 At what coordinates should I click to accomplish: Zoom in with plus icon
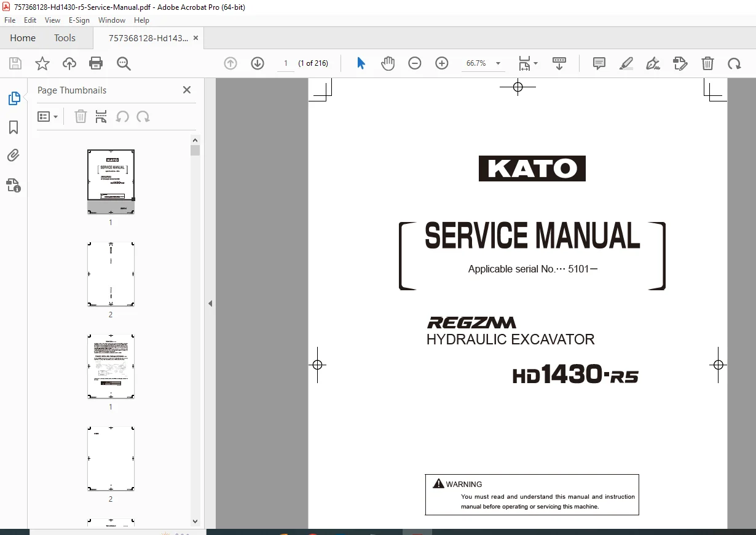point(442,63)
